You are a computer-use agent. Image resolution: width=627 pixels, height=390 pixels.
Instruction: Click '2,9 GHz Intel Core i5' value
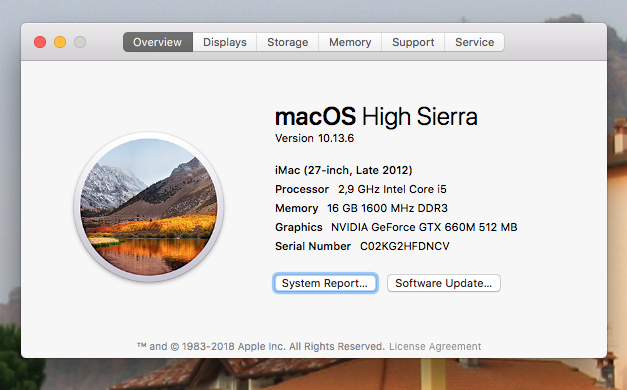[x=392, y=189]
